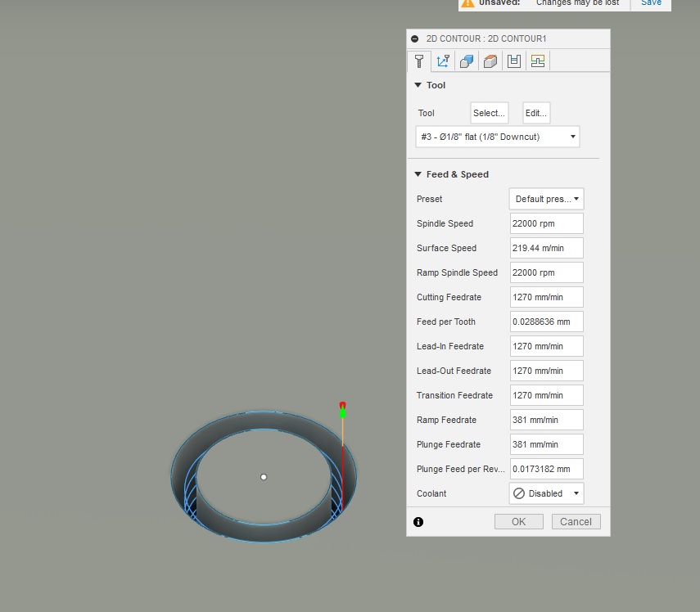Collapse the 2D Contour dialog with minus icon
This screenshot has height=612, width=700.
coord(415,38)
